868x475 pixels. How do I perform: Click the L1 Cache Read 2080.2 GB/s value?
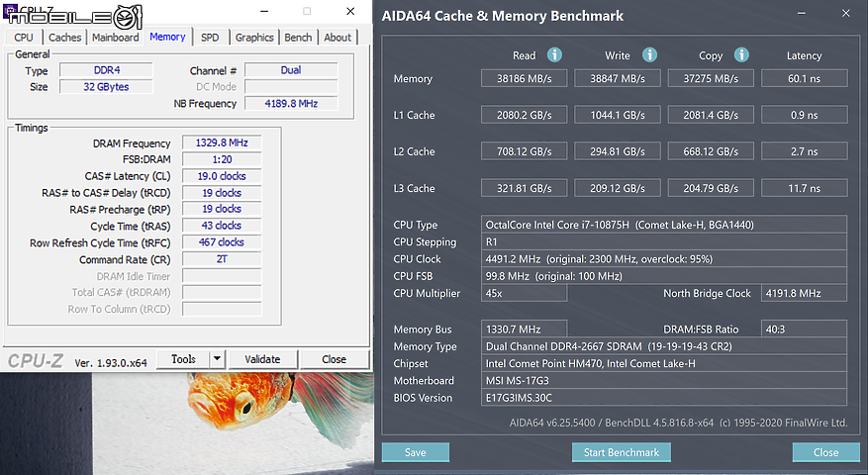[x=525, y=115]
